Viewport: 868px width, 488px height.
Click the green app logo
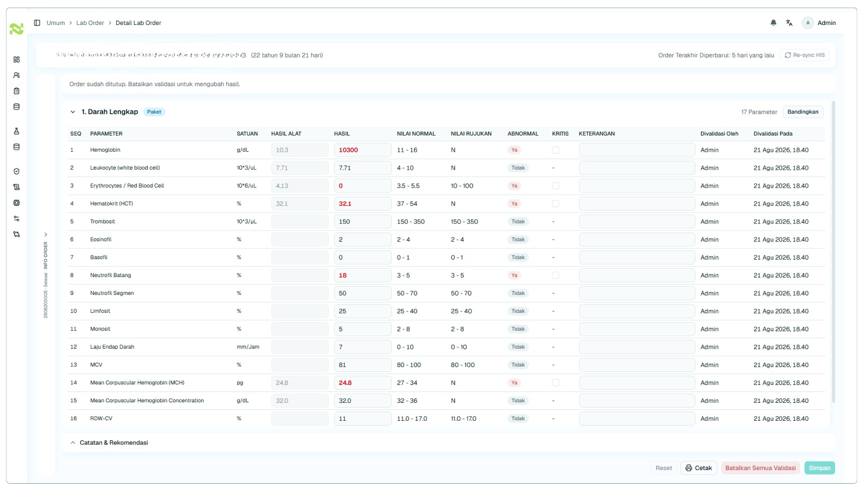[16, 29]
